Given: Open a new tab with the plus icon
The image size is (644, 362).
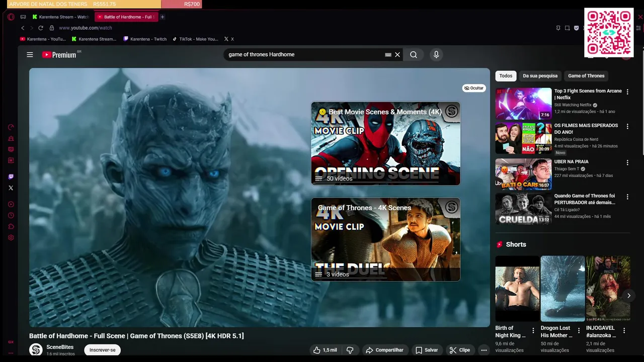Looking at the screenshot, I should point(163,17).
